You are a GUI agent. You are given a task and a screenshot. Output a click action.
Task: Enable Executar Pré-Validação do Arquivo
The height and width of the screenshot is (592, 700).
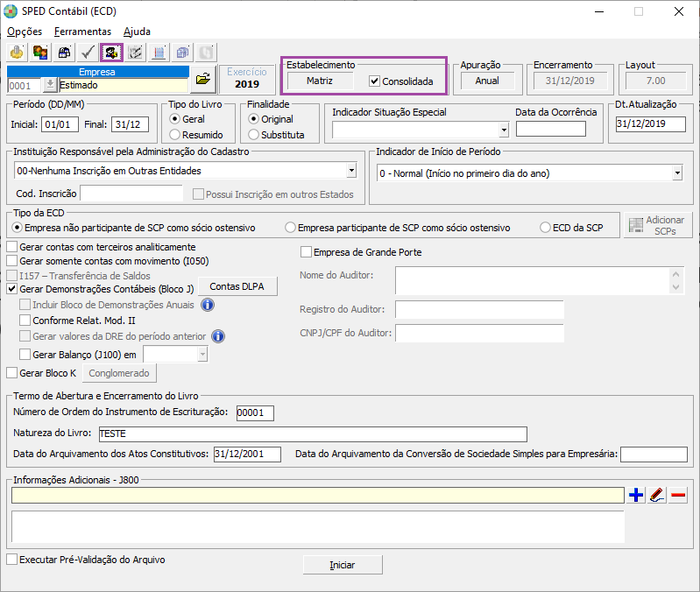(12, 560)
